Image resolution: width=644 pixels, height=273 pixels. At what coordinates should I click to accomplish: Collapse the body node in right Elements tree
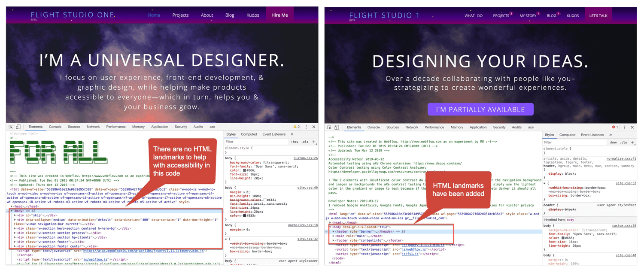pos(330,227)
